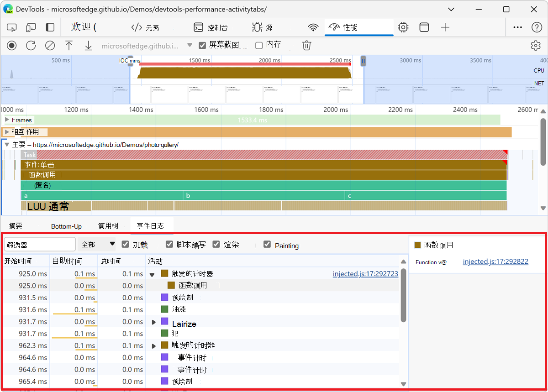548x392 pixels.
Task: Collapse the first 触发的计时器 row at 925.0 ms
Action: tap(152, 274)
